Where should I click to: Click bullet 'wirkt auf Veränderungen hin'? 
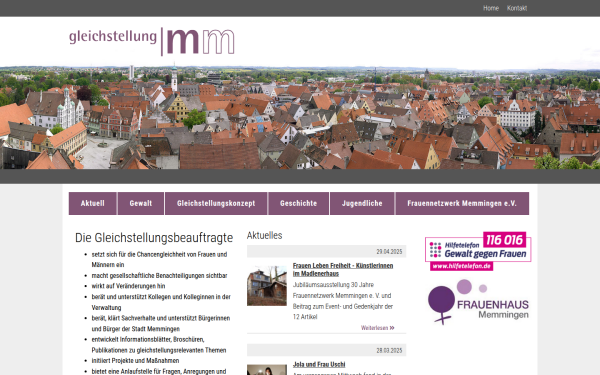pos(128,286)
